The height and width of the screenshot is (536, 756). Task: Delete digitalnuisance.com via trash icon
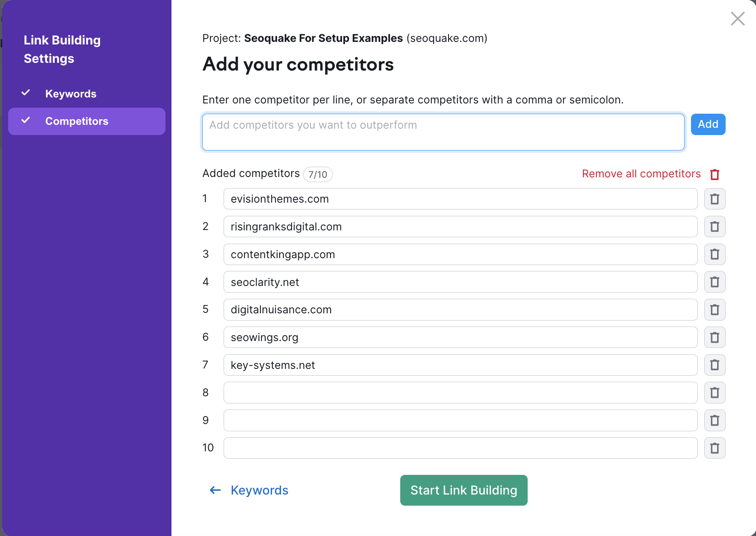coord(715,309)
